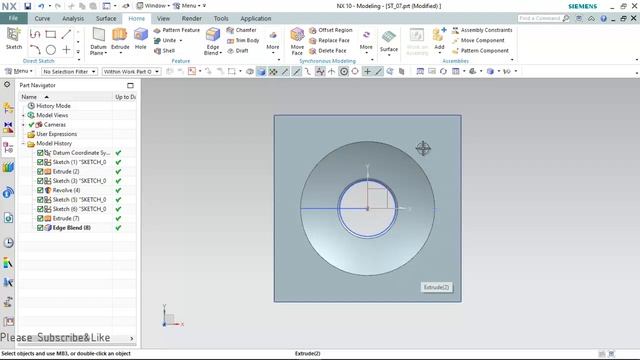This screenshot has width=640, height=360.
Task: Toggle checkbox for Sketch (1)
Action: tap(40, 162)
